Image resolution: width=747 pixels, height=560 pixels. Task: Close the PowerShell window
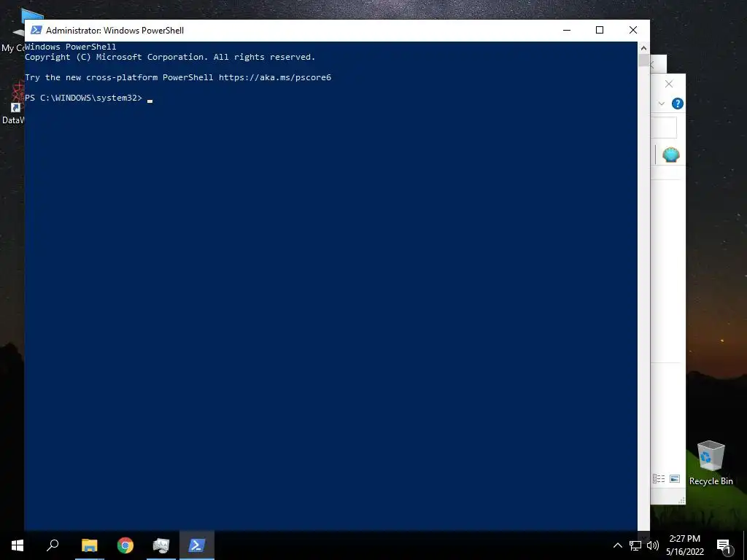tap(633, 30)
